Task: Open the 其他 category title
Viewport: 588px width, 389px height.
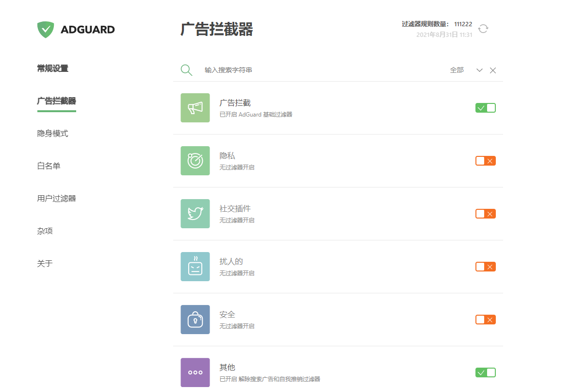Action: (227, 368)
